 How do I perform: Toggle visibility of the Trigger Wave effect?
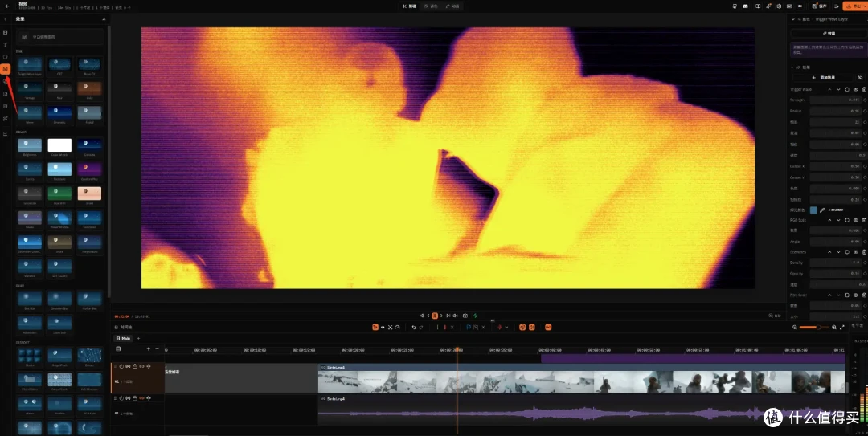[x=856, y=89]
